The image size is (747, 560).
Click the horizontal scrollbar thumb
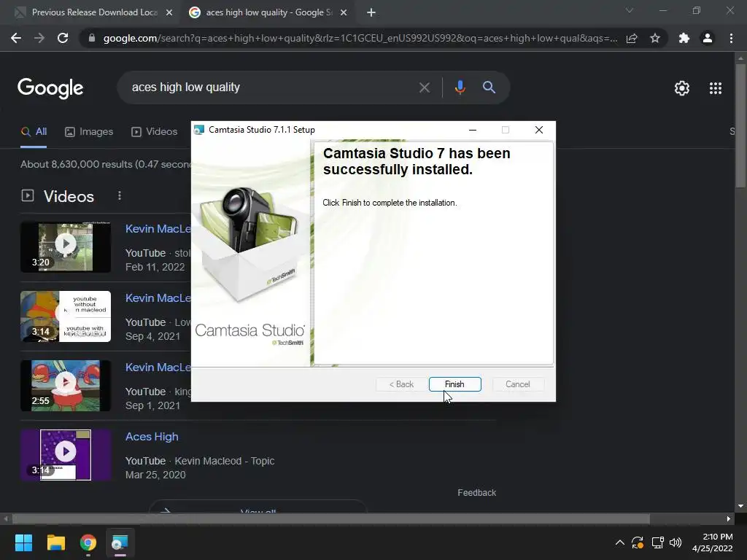pos(331,518)
